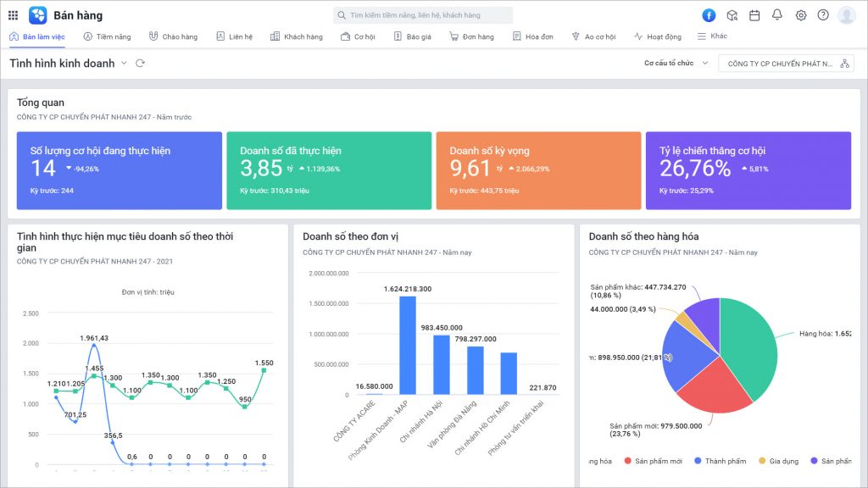This screenshot has height=488, width=868.
Task: Click the Sản phẩm mới: 979.500.000 label
Action: point(656,430)
